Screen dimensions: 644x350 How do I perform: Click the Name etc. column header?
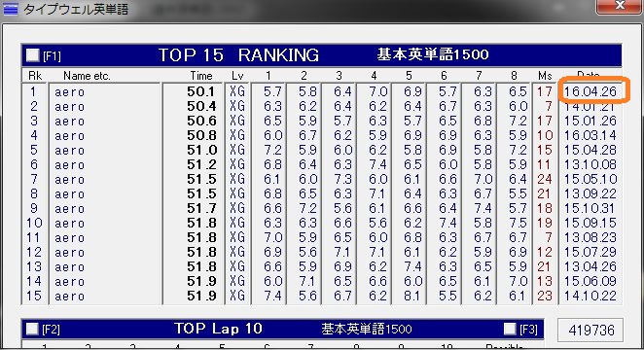coord(87,76)
